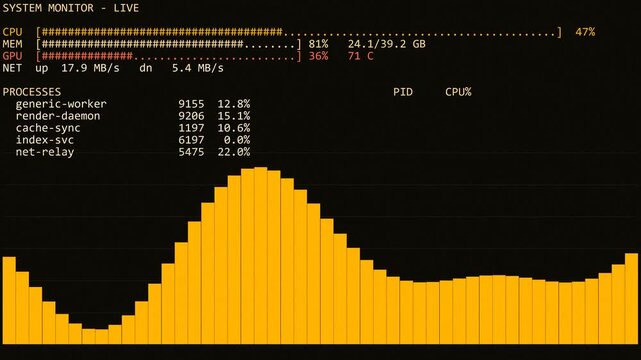Click the 5.4 MB/s download rate

point(198,68)
